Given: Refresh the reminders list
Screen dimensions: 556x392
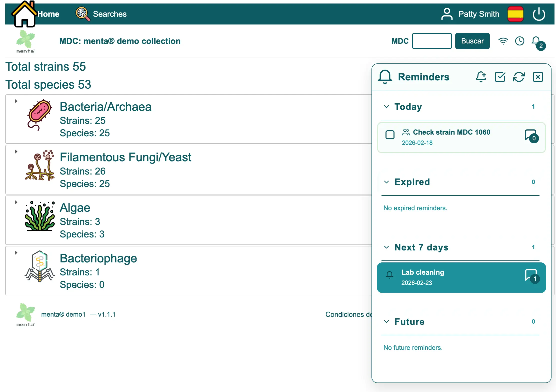Looking at the screenshot, I should (519, 77).
